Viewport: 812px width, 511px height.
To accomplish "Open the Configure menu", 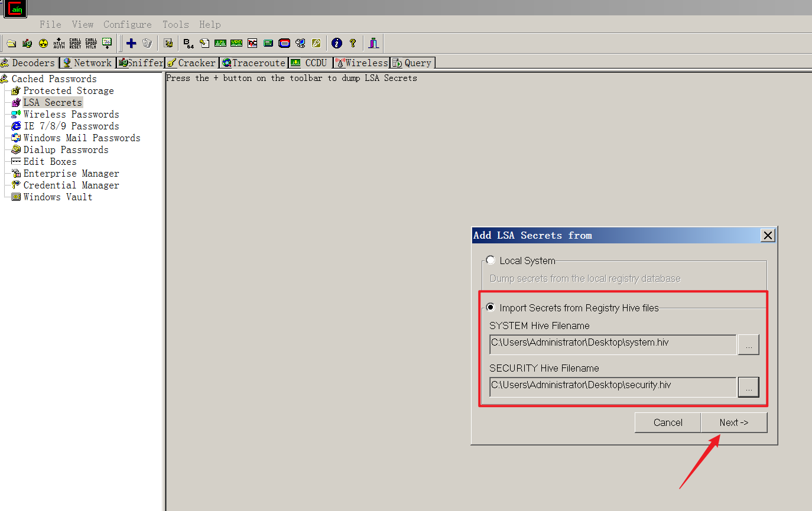I will pos(128,24).
